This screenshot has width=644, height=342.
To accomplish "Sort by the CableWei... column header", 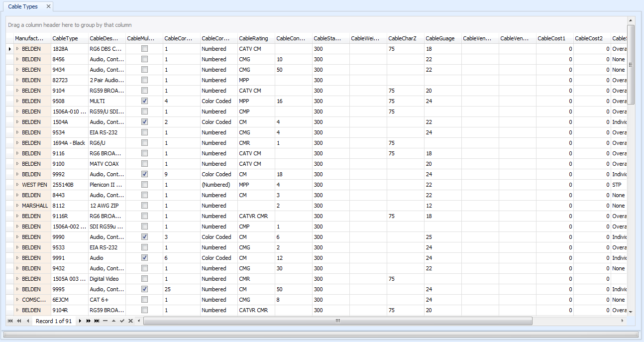I will pos(368,38).
